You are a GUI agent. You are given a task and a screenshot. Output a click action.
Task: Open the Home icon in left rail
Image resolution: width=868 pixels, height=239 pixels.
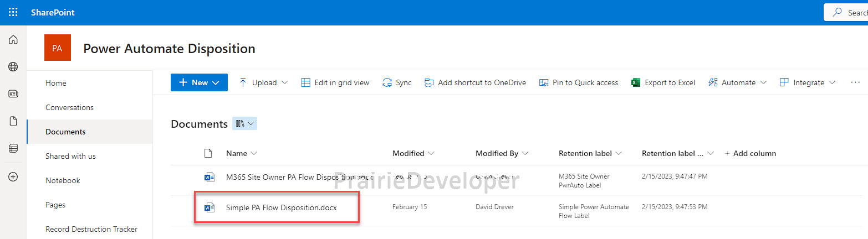[x=13, y=40]
